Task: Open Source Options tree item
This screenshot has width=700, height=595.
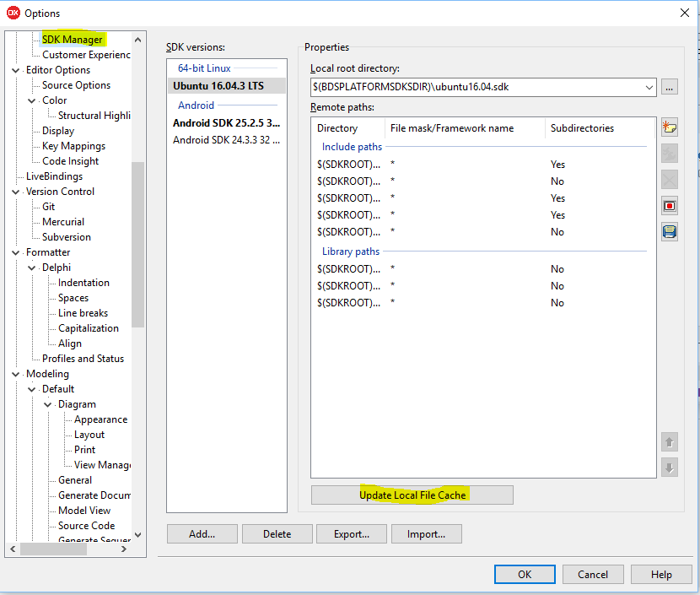Action: pos(77,85)
